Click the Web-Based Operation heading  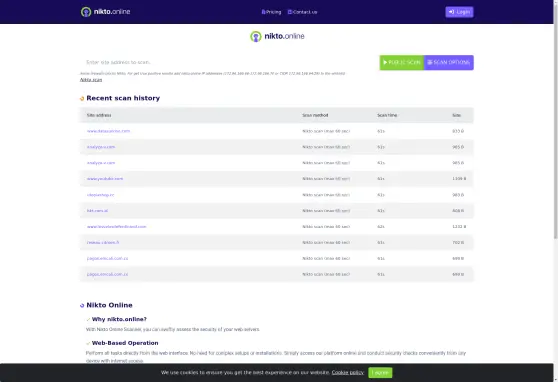pyautogui.click(x=125, y=343)
